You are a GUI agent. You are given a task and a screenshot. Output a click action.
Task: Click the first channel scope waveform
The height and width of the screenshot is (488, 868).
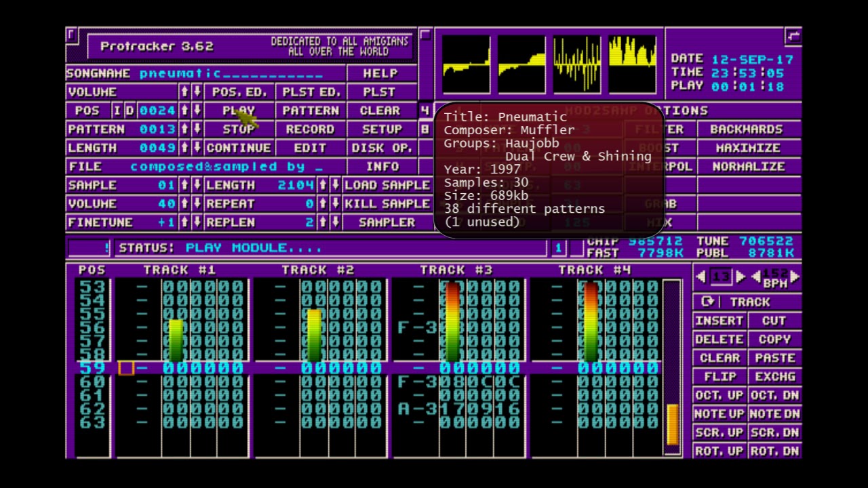tap(467, 64)
